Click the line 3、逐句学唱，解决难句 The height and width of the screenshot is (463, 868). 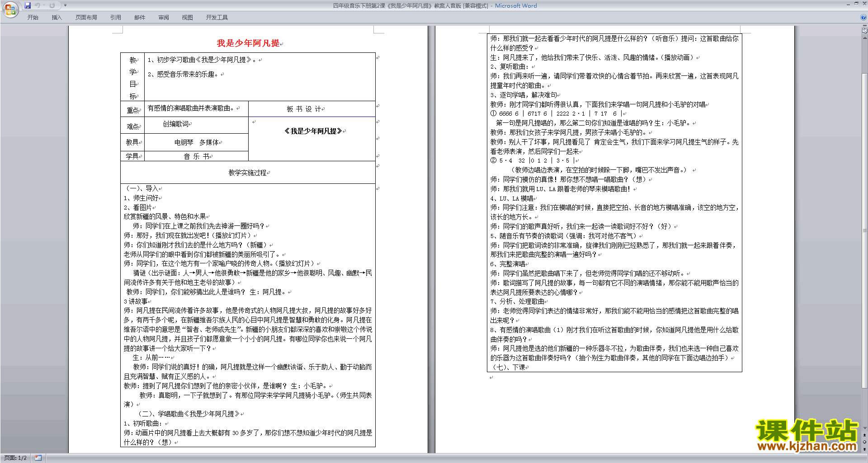(524, 95)
